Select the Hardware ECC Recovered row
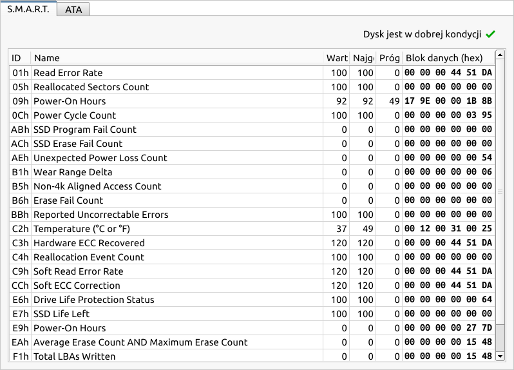 [252, 243]
